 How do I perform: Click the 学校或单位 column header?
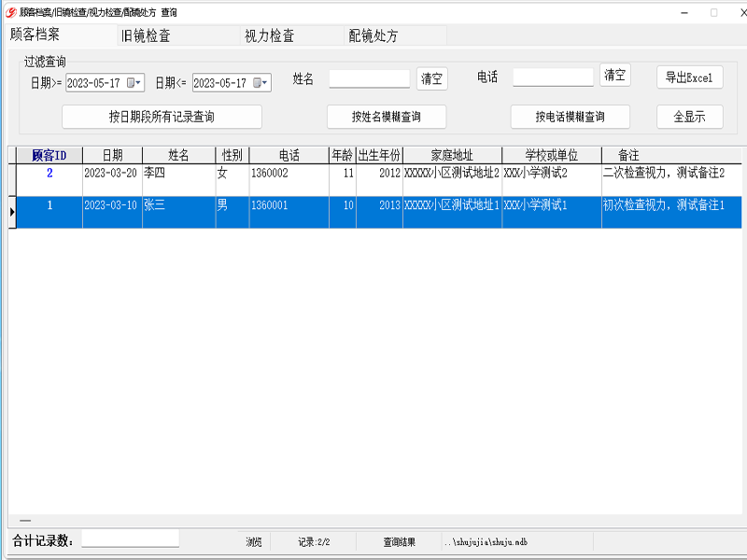click(x=552, y=155)
